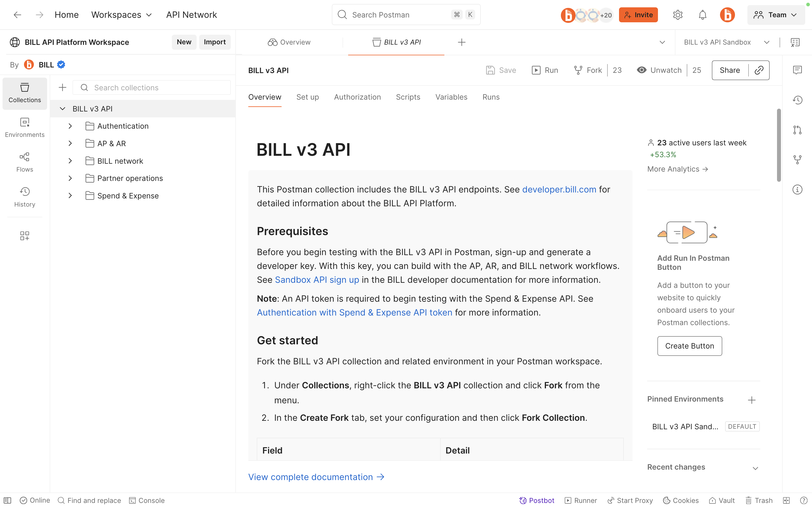Focus the Search Postman field
812x508 pixels.
click(x=406, y=15)
